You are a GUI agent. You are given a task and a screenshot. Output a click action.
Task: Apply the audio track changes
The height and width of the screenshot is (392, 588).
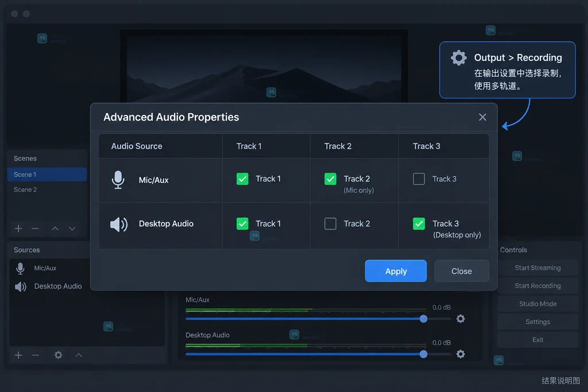click(x=396, y=271)
